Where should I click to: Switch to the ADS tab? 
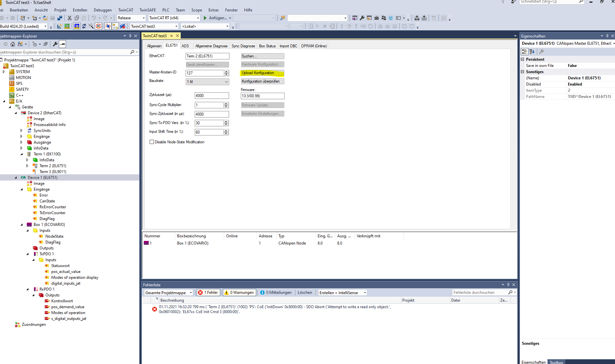[185, 46]
